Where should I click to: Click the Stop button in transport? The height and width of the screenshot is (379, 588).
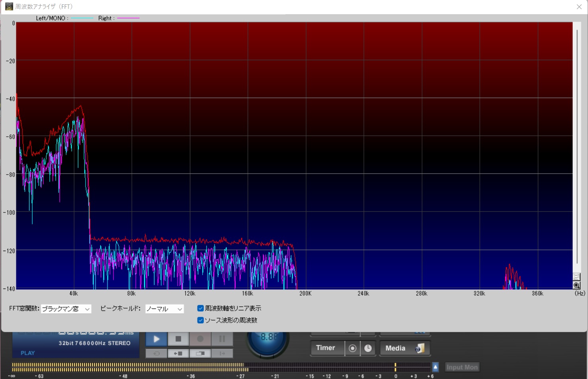coord(178,339)
